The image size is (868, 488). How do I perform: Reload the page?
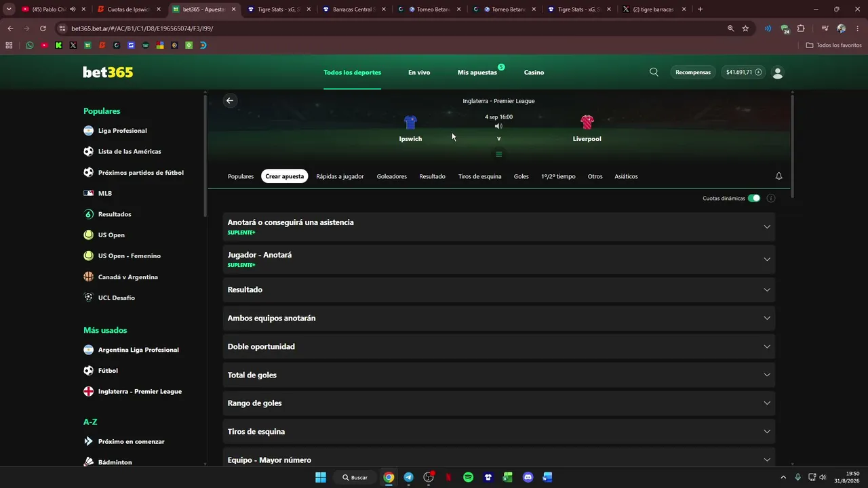(x=43, y=28)
